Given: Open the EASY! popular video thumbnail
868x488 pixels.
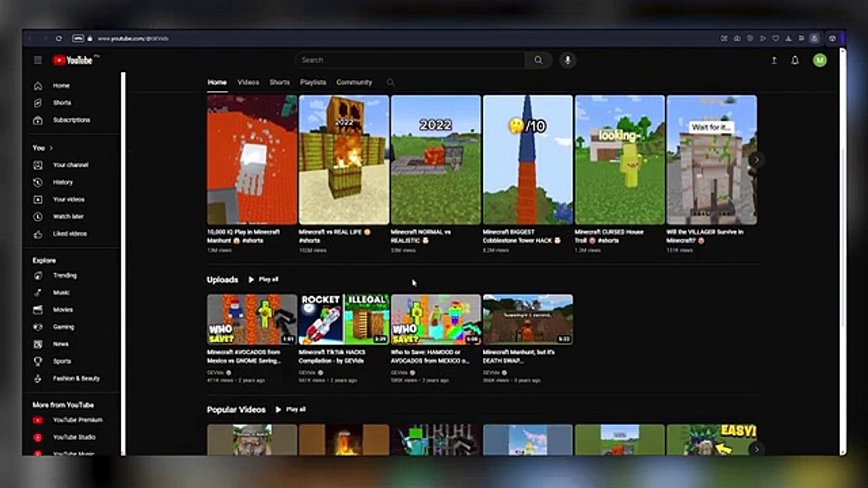Looking at the screenshot, I should pyautogui.click(x=711, y=440).
